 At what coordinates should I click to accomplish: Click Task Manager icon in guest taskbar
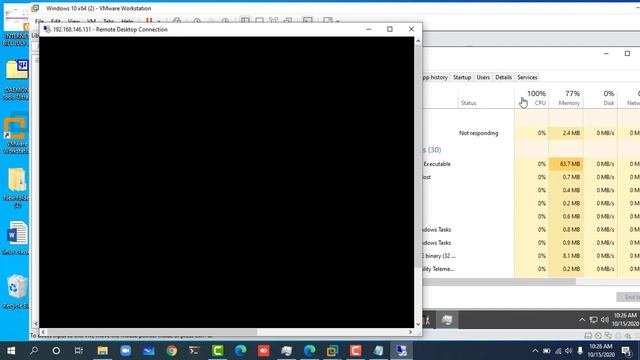coord(447,320)
